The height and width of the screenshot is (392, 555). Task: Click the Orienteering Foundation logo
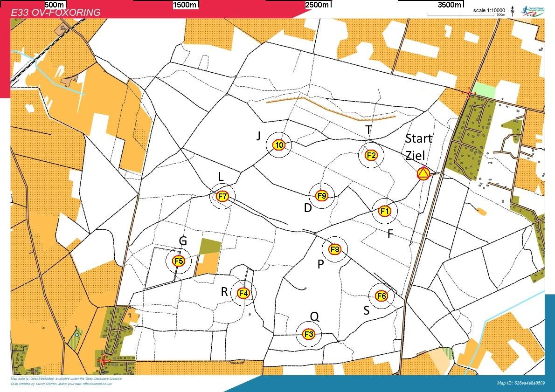click(x=532, y=12)
